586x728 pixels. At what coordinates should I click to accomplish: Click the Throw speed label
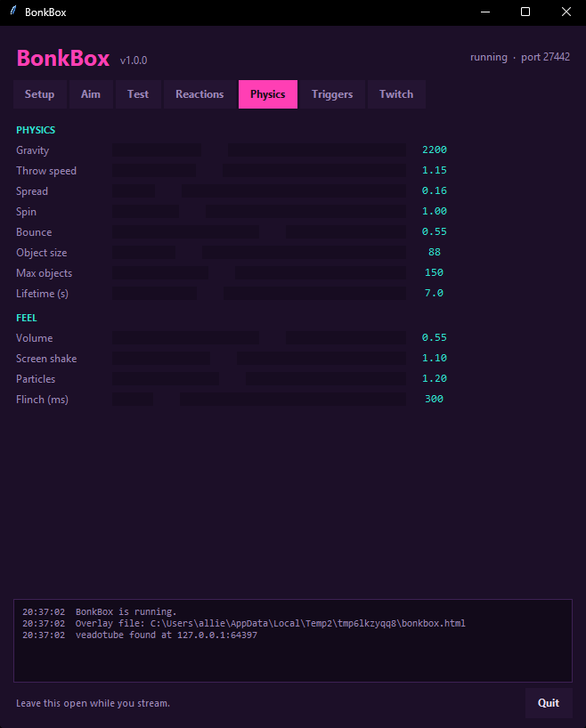coord(46,171)
